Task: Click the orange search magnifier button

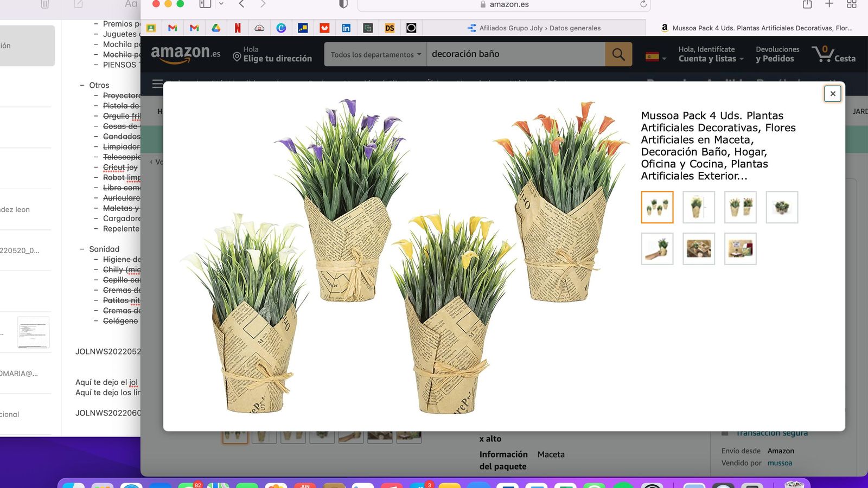Action: coord(618,54)
